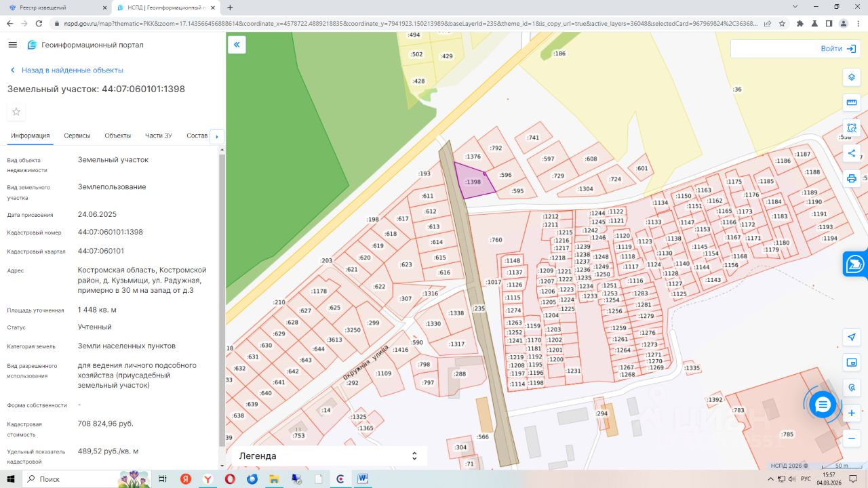Open the browser profile menu
Screen dimensions: 868x488
844,23
